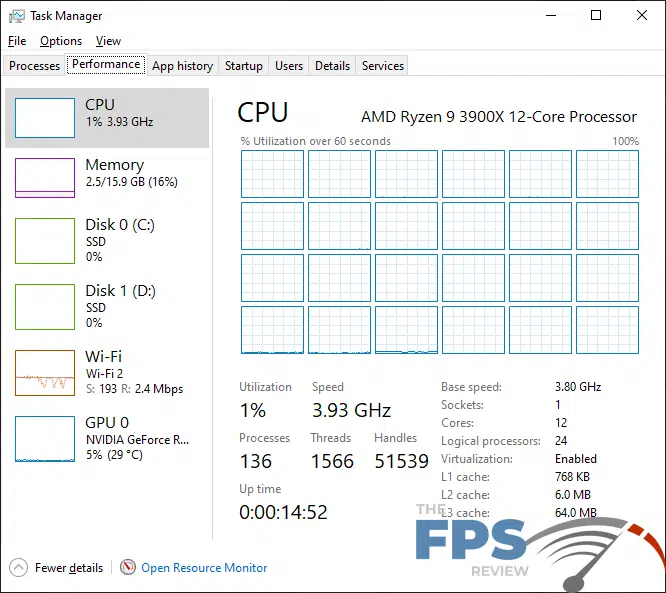Click the 136 Processes count

click(256, 461)
